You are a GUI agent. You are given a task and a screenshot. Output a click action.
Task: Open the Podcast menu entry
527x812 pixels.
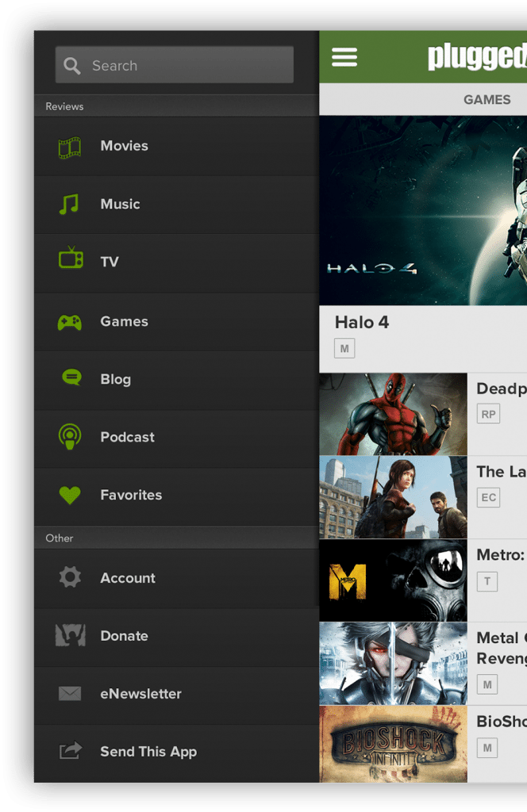[x=177, y=439]
